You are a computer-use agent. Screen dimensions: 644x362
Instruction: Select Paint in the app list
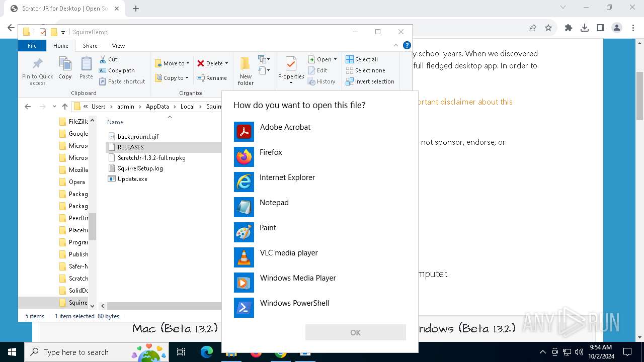(x=320, y=232)
